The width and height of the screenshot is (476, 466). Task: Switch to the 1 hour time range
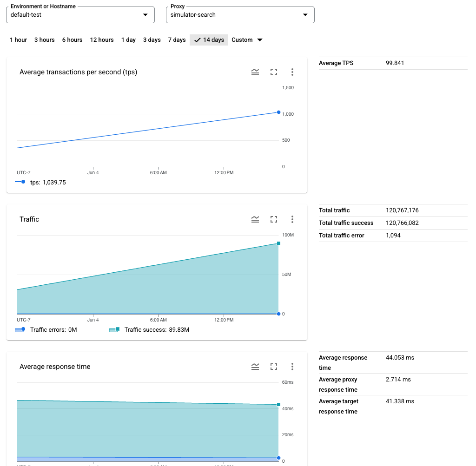pos(18,40)
